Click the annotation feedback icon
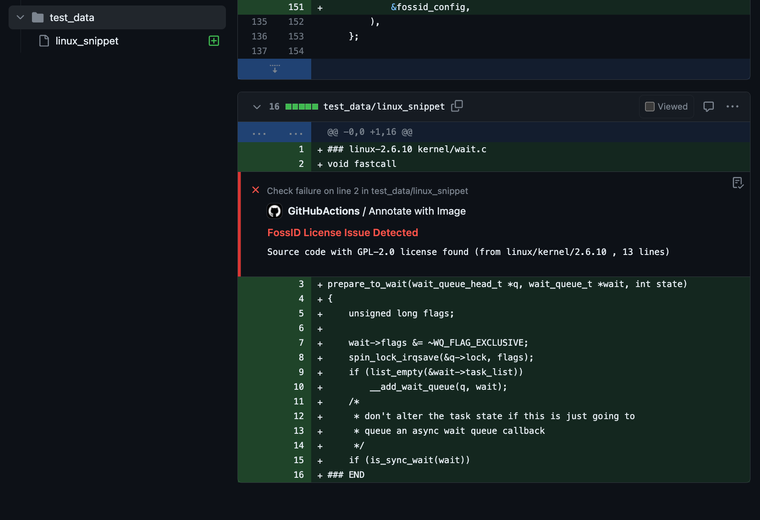The image size is (760, 520). pyautogui.click(x=737, y=183)
